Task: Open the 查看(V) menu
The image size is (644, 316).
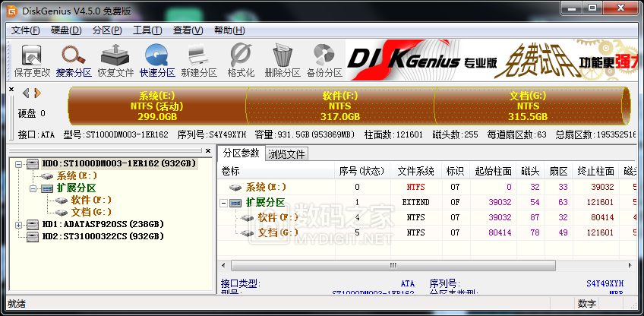Action: point(188,30)
